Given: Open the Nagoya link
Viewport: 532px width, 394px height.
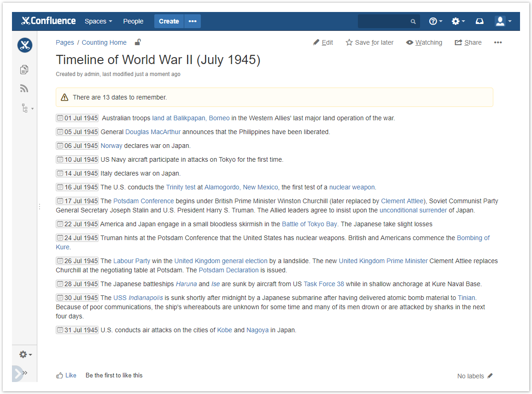Looking at the screenshot, I should tap(257, 330).
